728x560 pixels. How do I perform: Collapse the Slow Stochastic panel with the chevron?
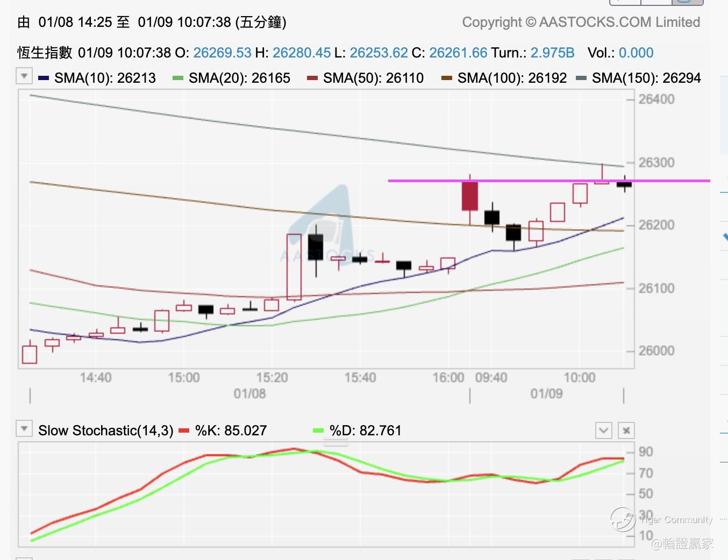(604, 430)
